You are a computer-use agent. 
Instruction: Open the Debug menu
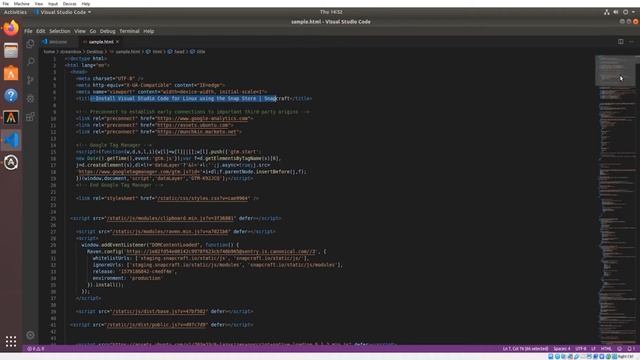[x=107, y=31]
